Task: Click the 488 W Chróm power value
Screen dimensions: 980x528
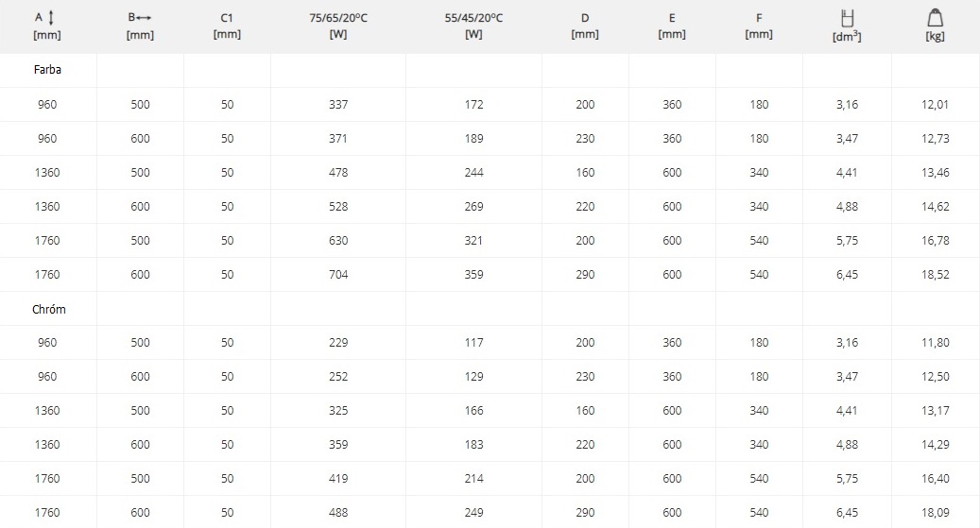Action: tap(338, 512)
